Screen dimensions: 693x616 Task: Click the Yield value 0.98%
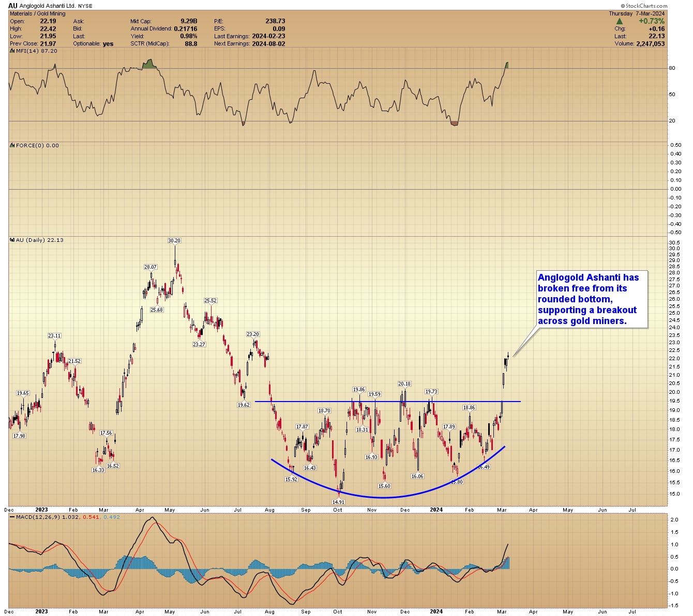[x=189, y=36]
